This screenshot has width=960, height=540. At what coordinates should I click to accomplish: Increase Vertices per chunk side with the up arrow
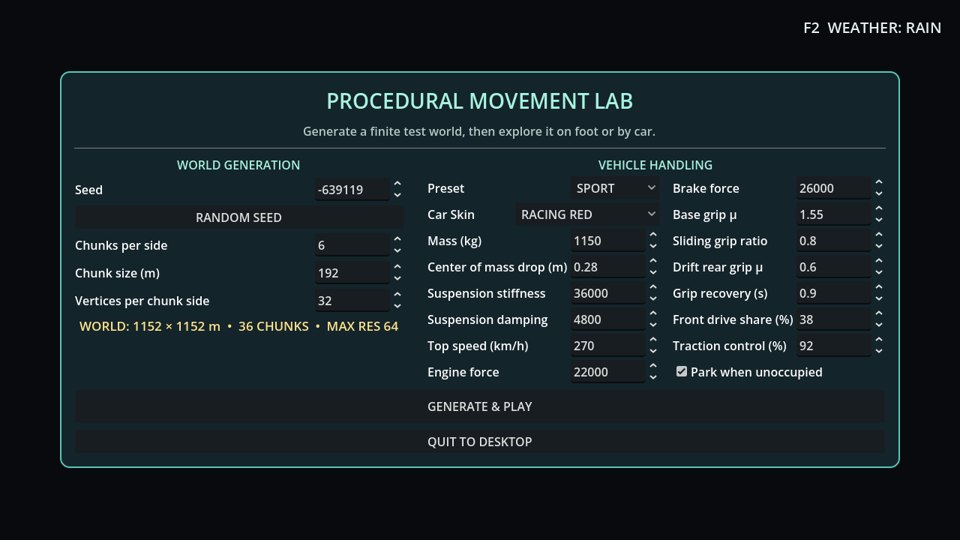[x=397, y=295]
